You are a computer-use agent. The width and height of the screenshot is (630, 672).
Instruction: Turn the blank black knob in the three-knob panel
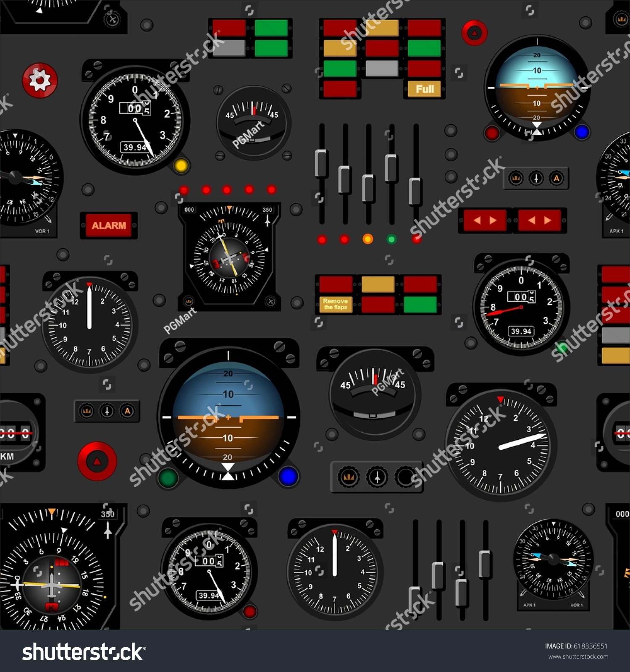[x=406, y=477]
